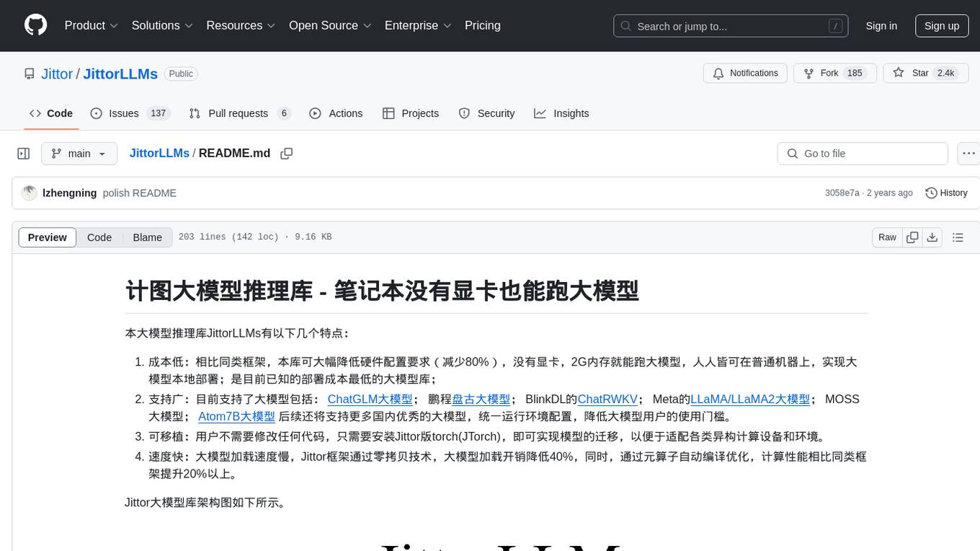Expand the file tree side panel
980x551 pixels.
coord(24,154)
